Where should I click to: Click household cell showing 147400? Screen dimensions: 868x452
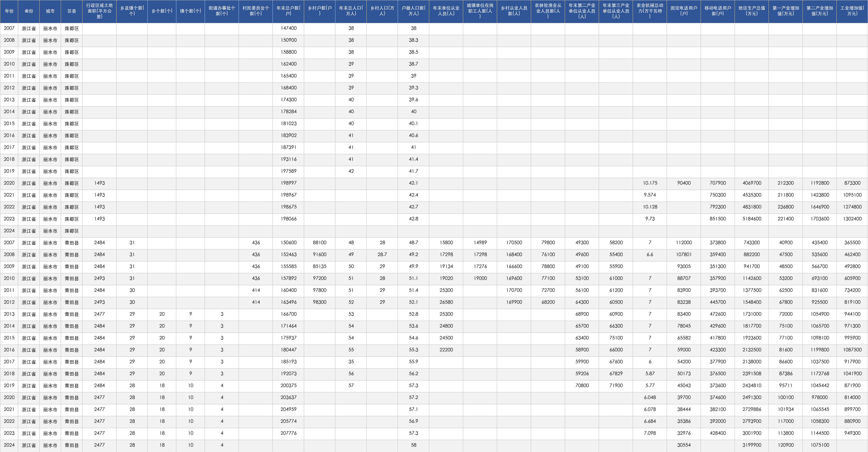(x=288, y=28)
